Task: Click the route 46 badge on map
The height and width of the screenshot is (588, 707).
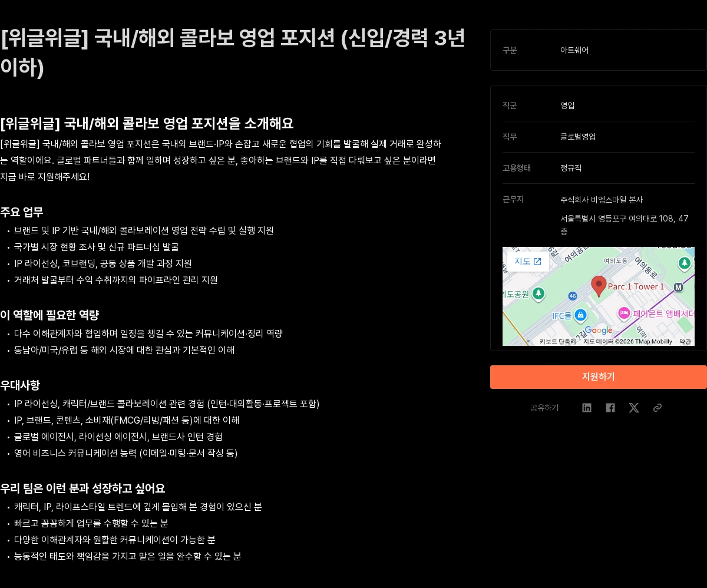Action: pyautogui.click(x=572, y=296)
